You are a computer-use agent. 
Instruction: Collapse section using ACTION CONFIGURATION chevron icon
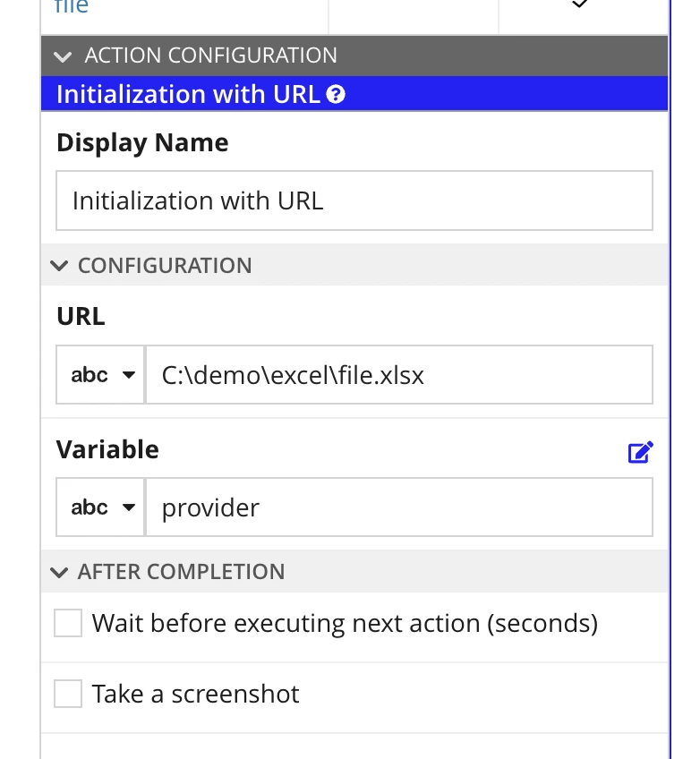(63, 56)
